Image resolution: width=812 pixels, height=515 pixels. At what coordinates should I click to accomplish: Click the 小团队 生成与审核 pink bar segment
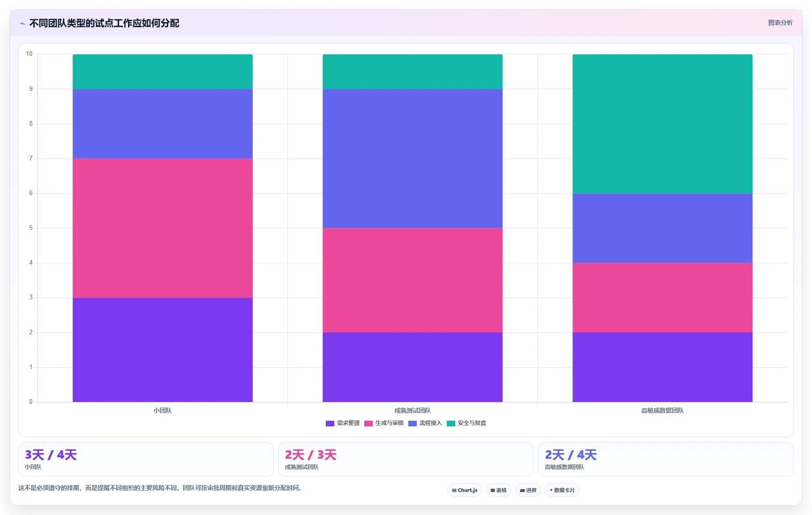[163, 228]
